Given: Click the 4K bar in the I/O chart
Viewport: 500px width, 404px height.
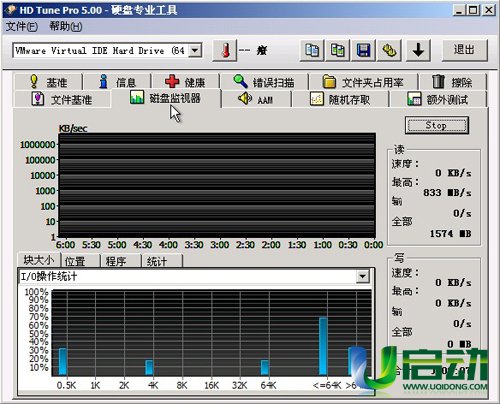Looking at the screenshot, I should [149, 368].
